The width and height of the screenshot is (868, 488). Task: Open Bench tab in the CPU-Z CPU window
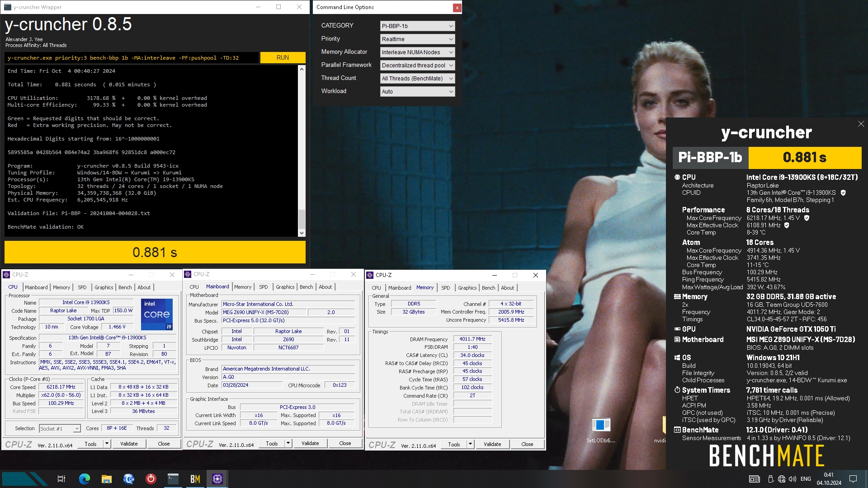125,287
